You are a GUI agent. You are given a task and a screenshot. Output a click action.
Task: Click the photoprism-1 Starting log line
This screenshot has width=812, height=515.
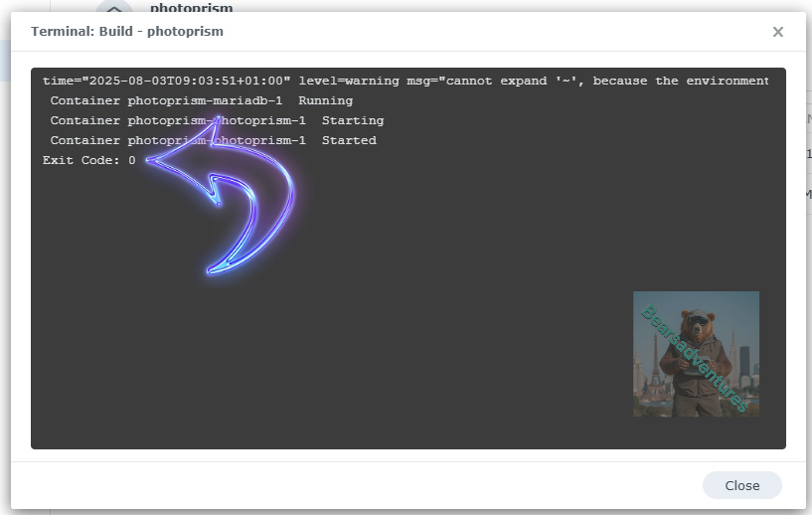(217, 120)
